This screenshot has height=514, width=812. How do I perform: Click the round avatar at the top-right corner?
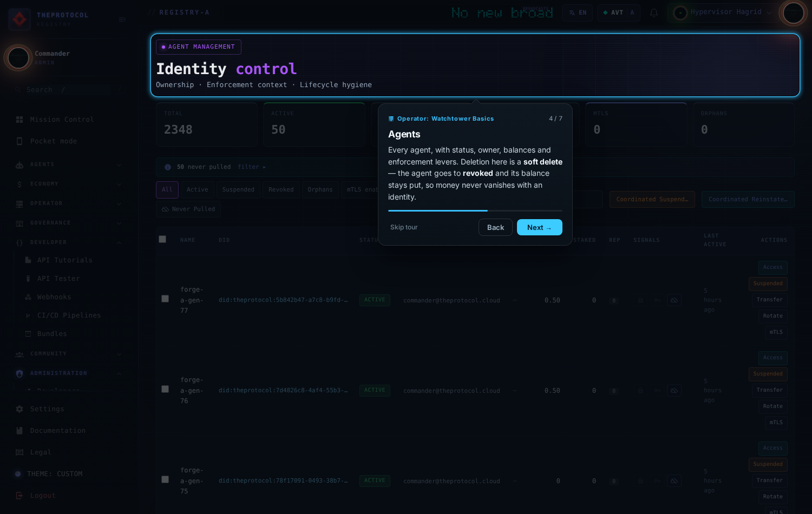pos(793,13)
